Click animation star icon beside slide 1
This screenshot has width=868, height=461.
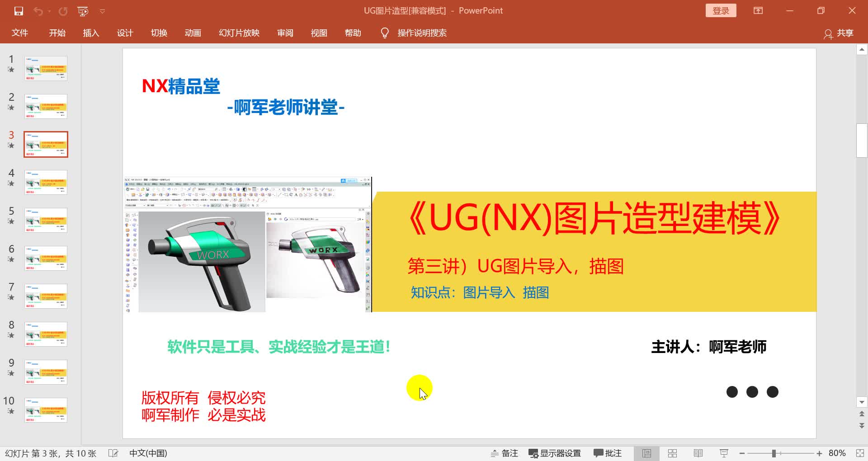point(11,70)
